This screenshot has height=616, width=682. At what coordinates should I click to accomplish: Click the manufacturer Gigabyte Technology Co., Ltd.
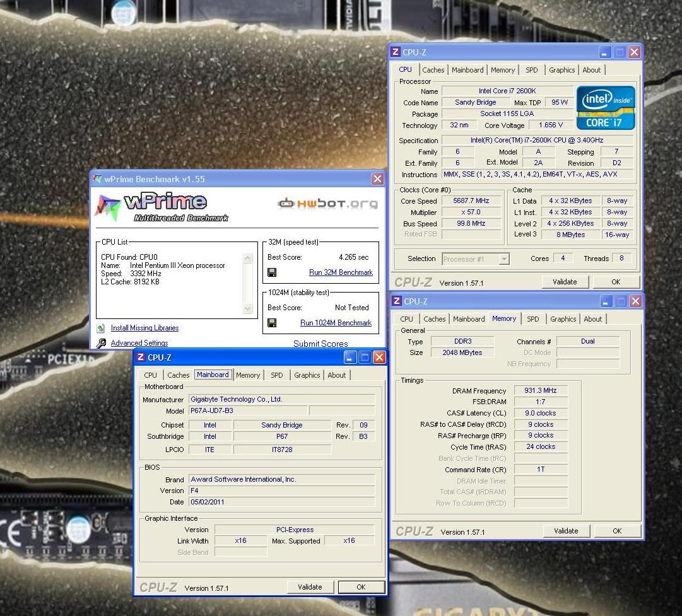281,400
